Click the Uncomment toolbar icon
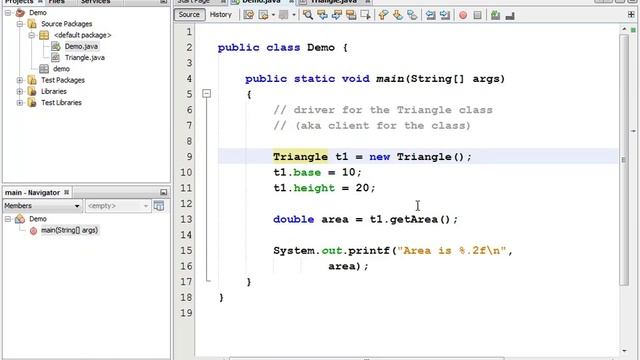 [510, 16]
